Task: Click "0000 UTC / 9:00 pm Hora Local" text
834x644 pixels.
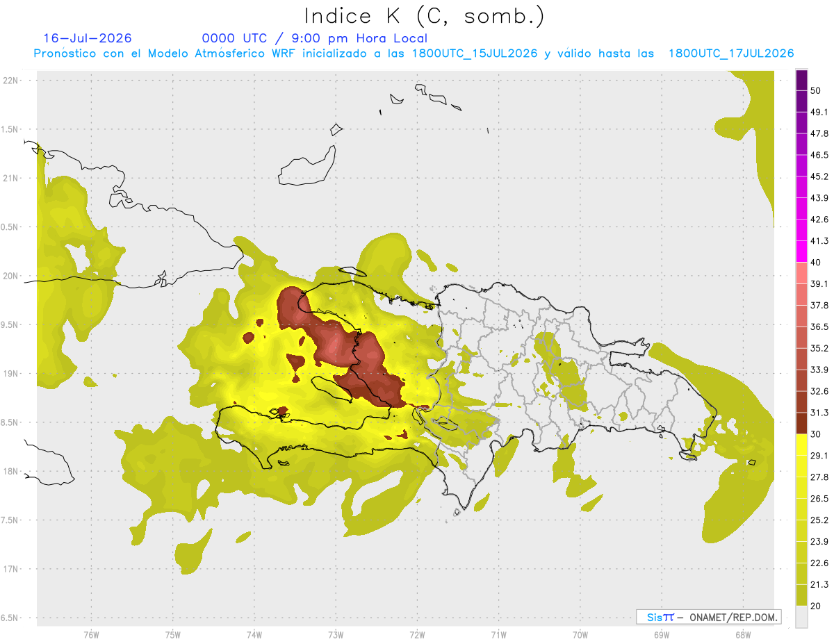Action: tap(315, 38)
